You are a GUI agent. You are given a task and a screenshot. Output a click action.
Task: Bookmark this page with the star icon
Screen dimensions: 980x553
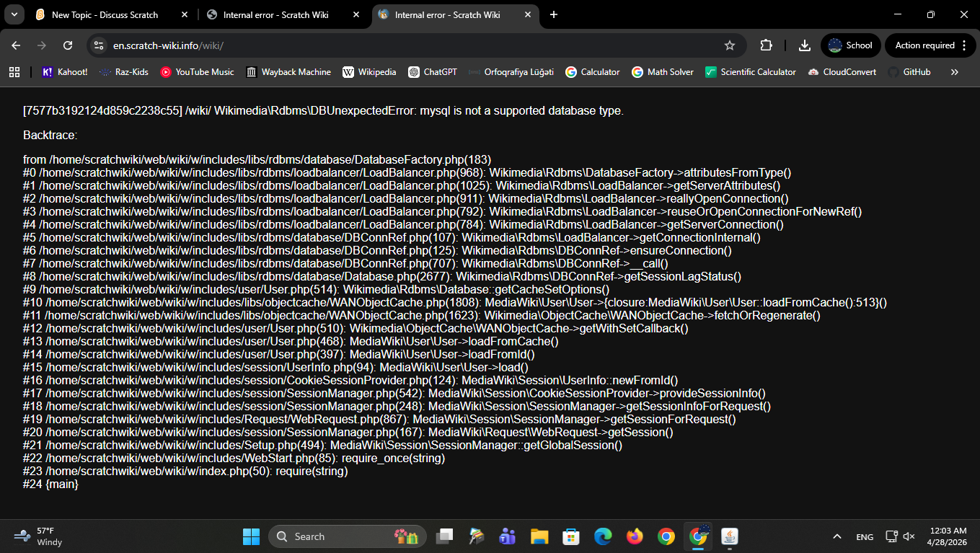730,45
